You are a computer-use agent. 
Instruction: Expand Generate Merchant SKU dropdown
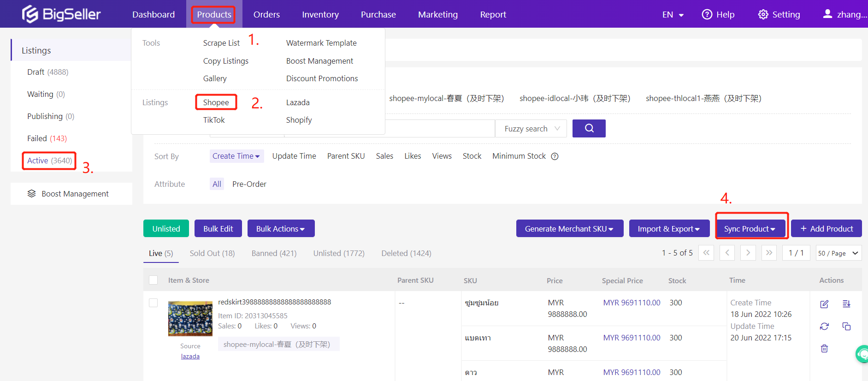coord(570,228)
